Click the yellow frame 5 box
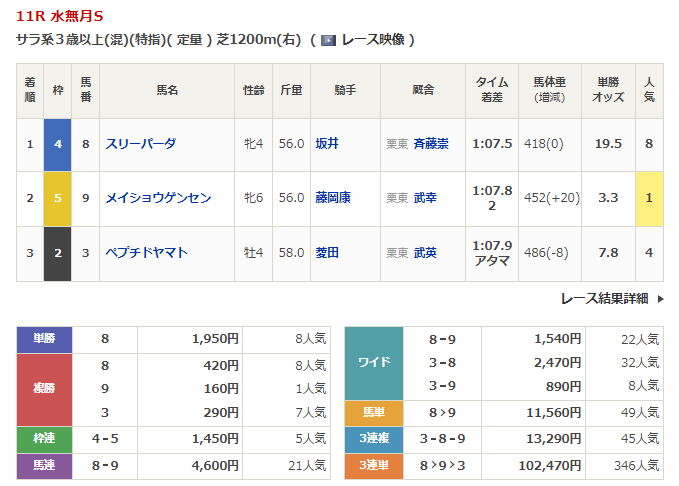The image size is (679, 486). click(58, 198)
